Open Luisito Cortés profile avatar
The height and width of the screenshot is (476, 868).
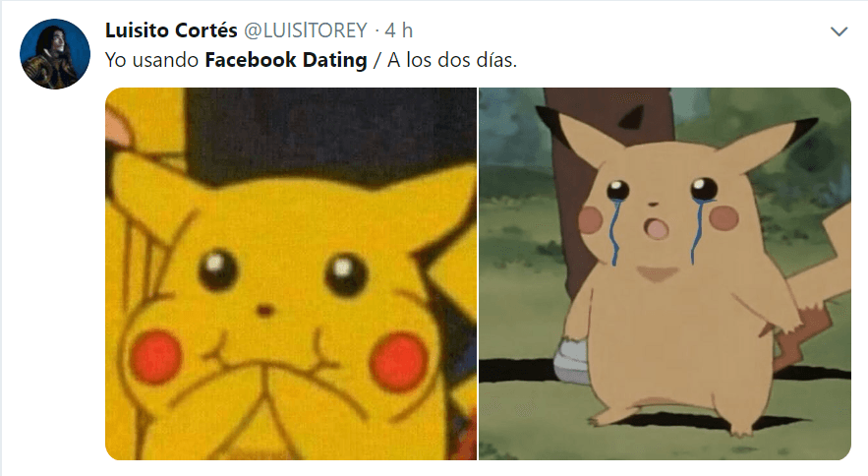(x=55, y=54)
